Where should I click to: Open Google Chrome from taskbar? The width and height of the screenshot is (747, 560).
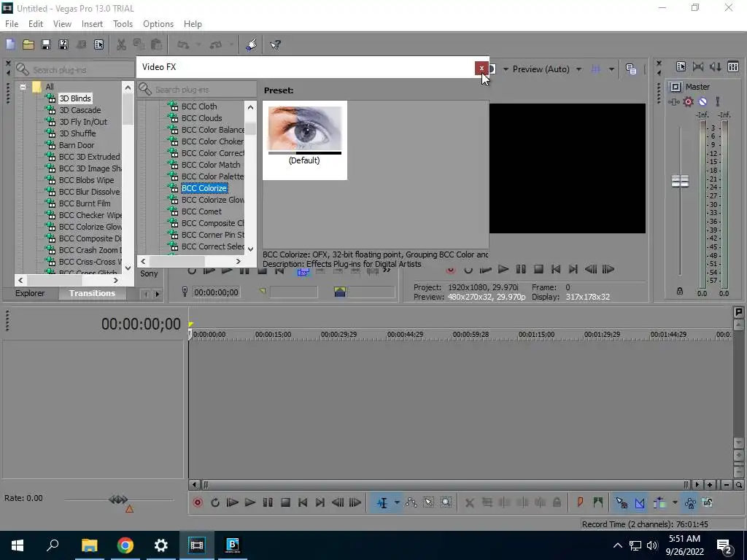[x=125, y=545]
